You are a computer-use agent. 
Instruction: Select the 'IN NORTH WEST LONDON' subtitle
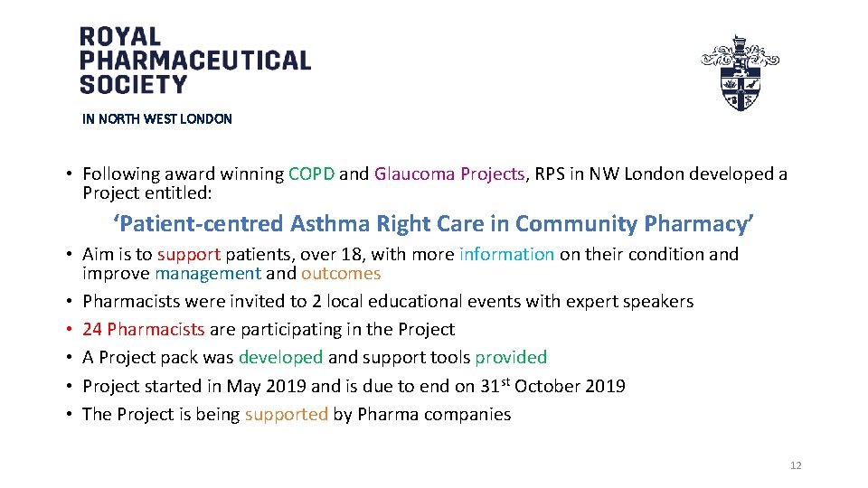click(x=157, y=118)
